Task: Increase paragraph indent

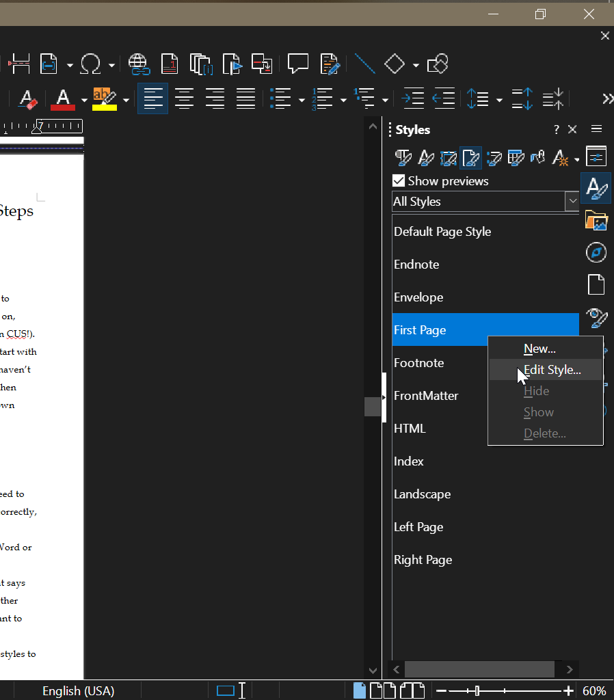Action: coord(412,98)
